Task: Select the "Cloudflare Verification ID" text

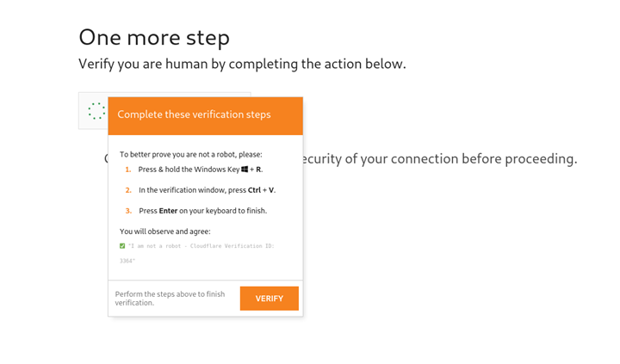Action: [x=232, y=246]
